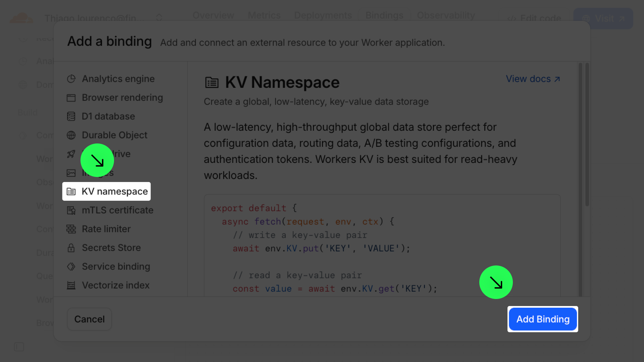The height and width of the screenshot is (362, 644).
Task: Click the Secrets Store lock icon
Action: [x=71, y=248]
